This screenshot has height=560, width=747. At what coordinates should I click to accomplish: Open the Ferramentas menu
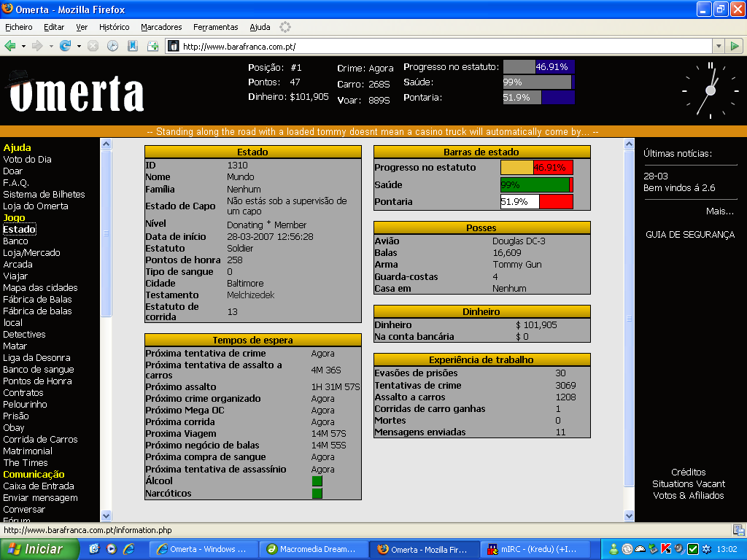[x=215, y=27]
